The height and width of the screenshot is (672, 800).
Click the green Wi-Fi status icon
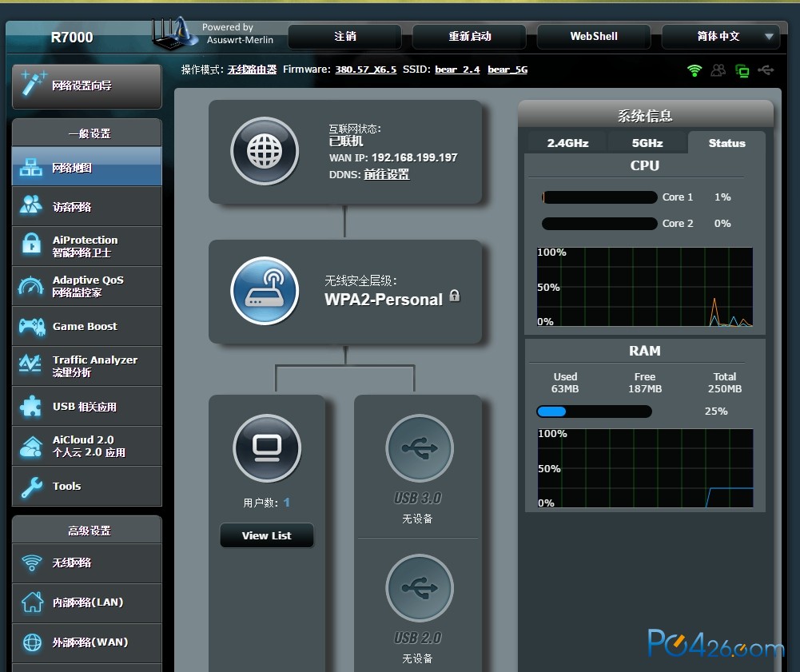(695, 70)
